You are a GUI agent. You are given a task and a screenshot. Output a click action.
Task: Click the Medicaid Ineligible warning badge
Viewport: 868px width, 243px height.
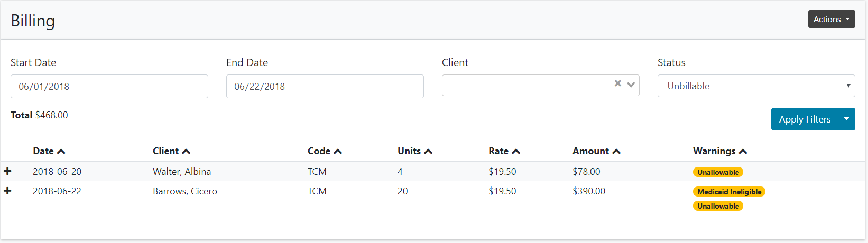729,192
